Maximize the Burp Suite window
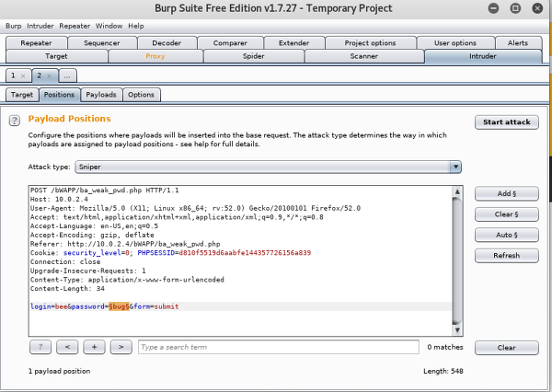This screenshot has height=392, width=552. tap(515, 8)
